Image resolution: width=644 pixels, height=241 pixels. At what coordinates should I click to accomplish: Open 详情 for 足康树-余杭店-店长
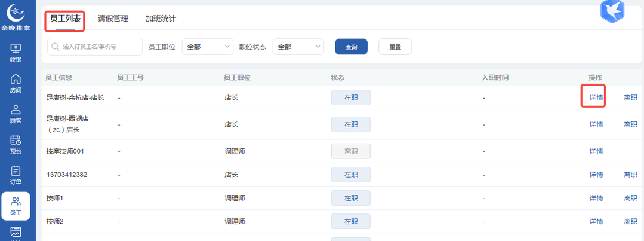[x=596, y=98]
